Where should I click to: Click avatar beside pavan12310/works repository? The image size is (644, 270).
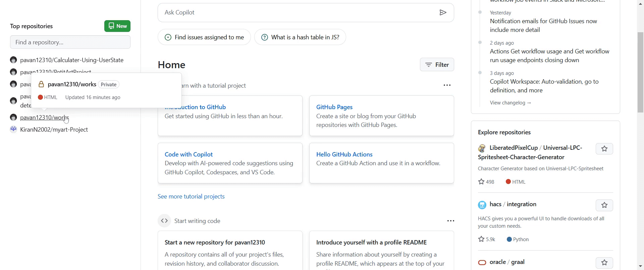click(13, 118)
